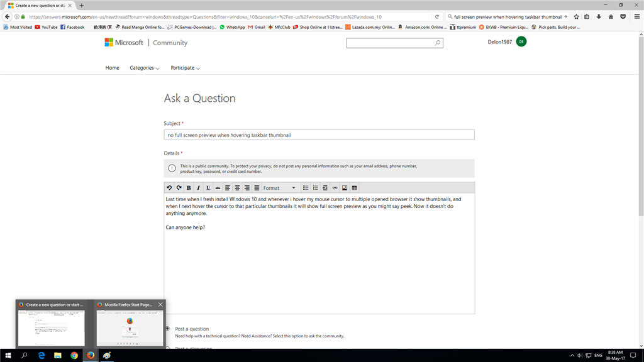Viewport: 644px width, 362px height.
Task: Reload the page
Action: (437, 17)
